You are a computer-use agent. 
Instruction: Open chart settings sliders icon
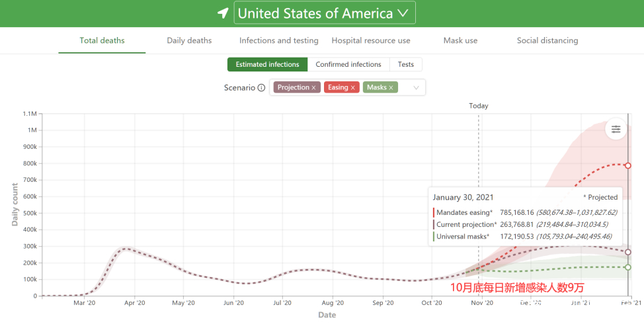[616, 129]
